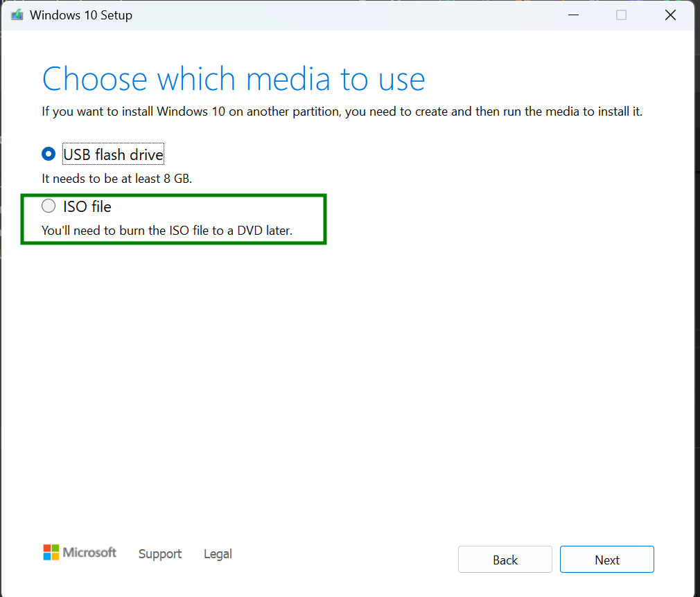The image size is (700, 597).
Task: Click the Back button
Action: coord(505,559)
